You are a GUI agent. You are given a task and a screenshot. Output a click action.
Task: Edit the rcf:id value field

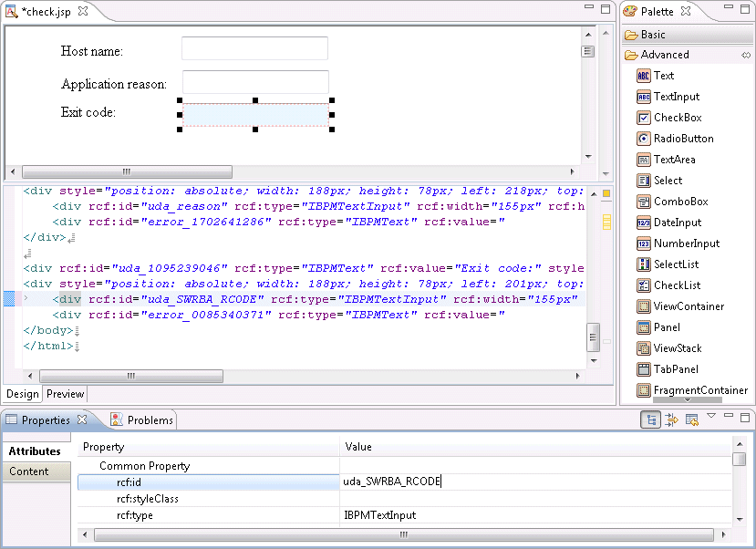pyautogui.click(x=535, y=482)
